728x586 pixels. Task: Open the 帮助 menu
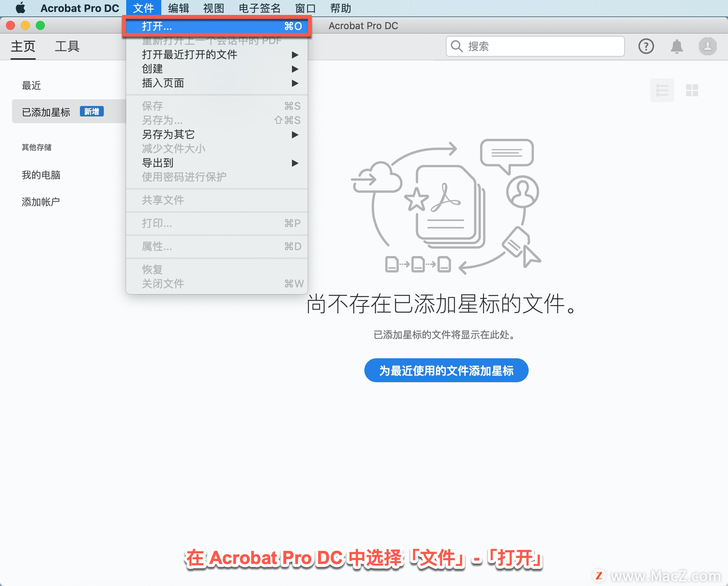[x=340, y=8]
